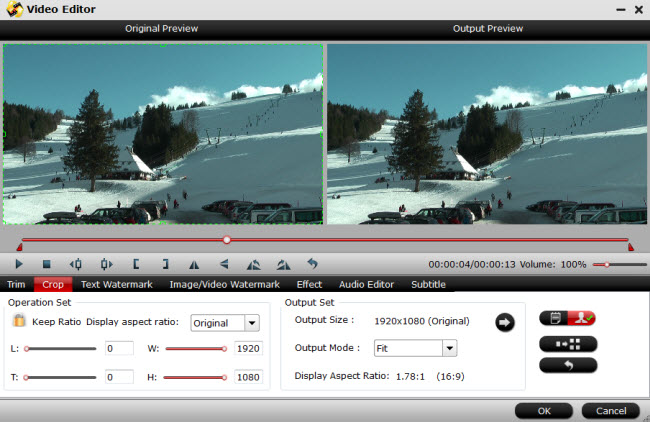Click the timeline playhead knob

pyautogui.click(x=227, y=240)
